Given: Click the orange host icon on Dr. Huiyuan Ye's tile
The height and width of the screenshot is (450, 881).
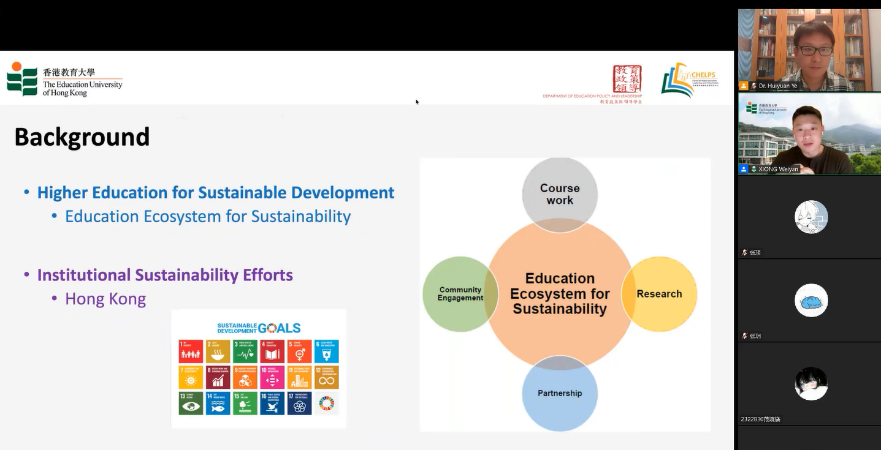Looking at the screenshot, I should click(743, 86).
